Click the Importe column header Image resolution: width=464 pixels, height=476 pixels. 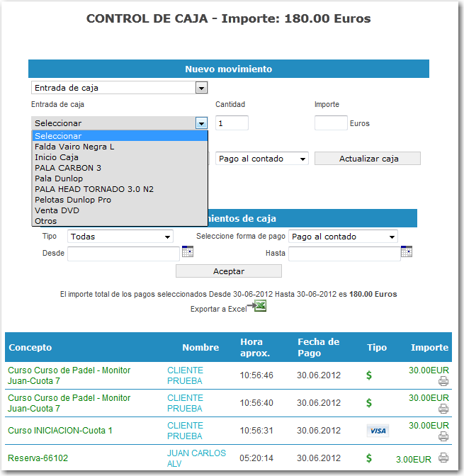coord(429,347)
